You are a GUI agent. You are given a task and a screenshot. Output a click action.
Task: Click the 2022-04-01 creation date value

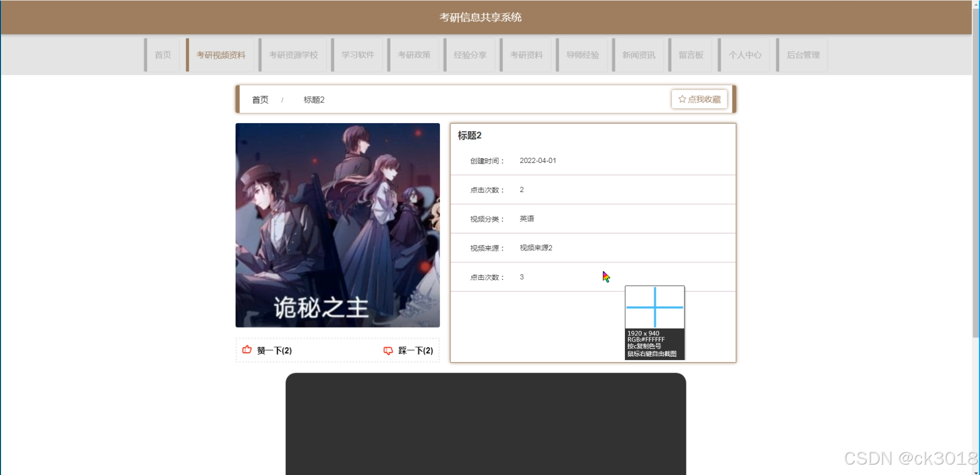pos(538,160)
